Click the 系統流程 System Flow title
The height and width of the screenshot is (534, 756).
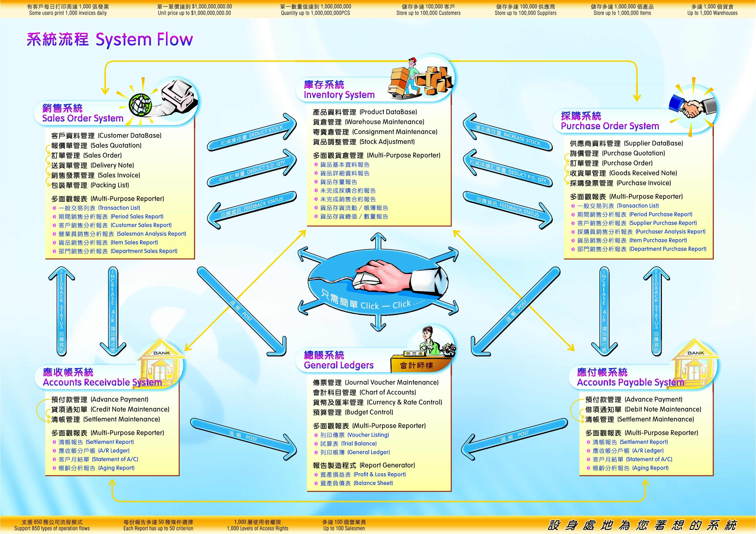[x=110, y=40]
